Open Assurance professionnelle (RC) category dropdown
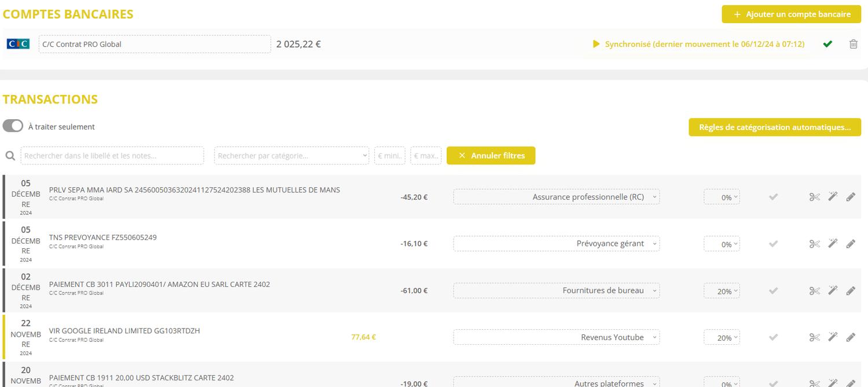Viewport: 868px width, 387px height. click(x=556, y=197)
